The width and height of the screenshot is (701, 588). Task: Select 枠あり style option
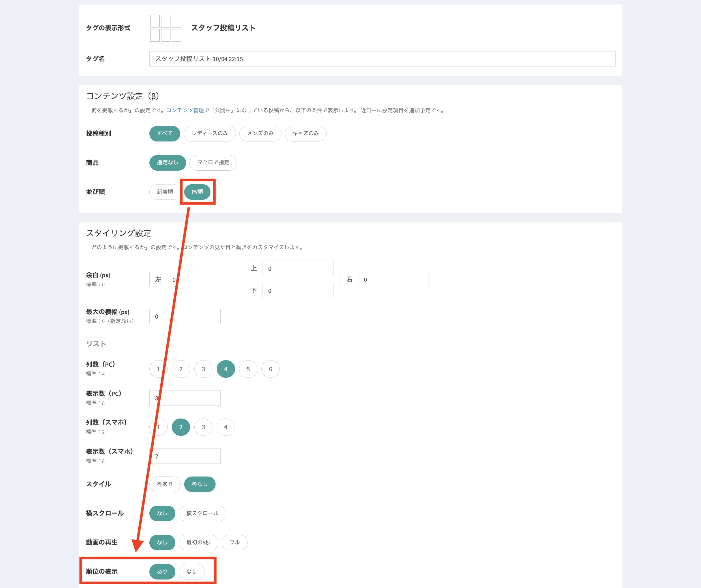(x=165, y=484)
